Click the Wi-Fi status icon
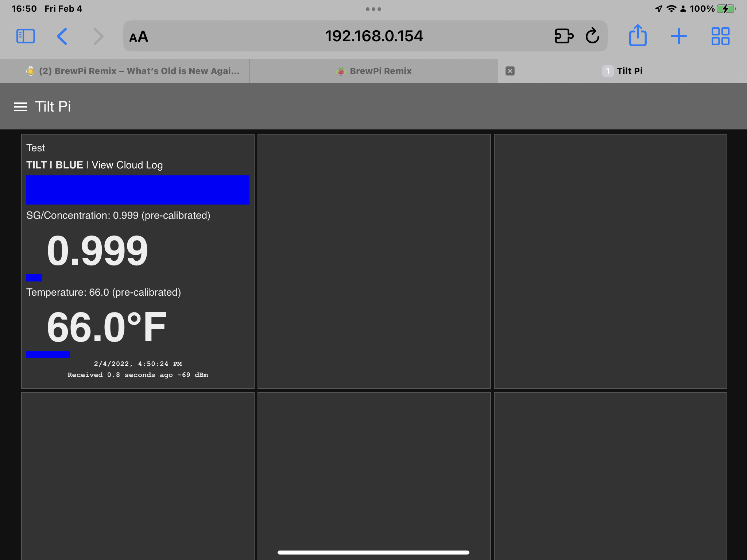The height and width of the screenshot is (560, 747). 671,9
